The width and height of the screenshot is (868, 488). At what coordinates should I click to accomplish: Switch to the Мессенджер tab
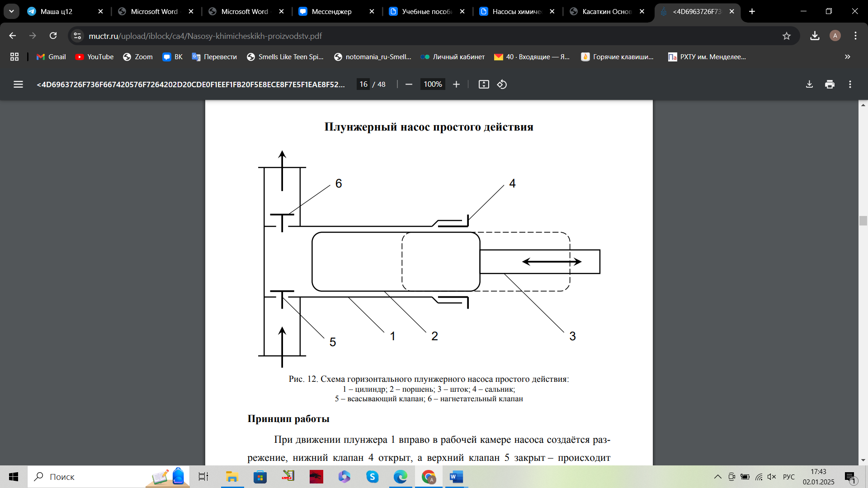tap(337, 11)
